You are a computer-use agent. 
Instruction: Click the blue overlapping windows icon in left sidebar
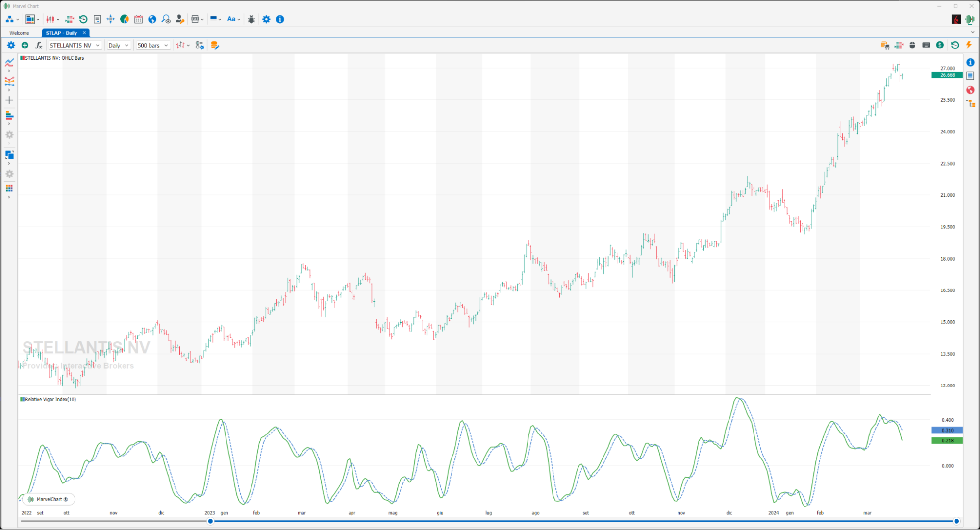click(9, 155)
